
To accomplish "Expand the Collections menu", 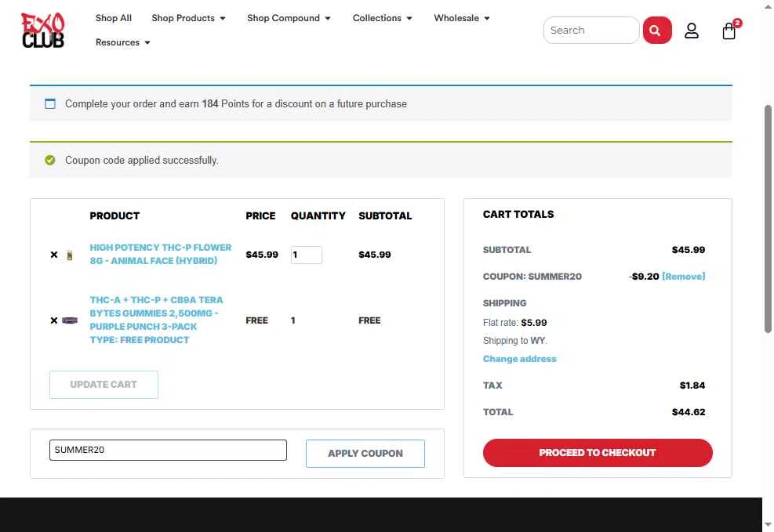I will (x=382, y=18).
